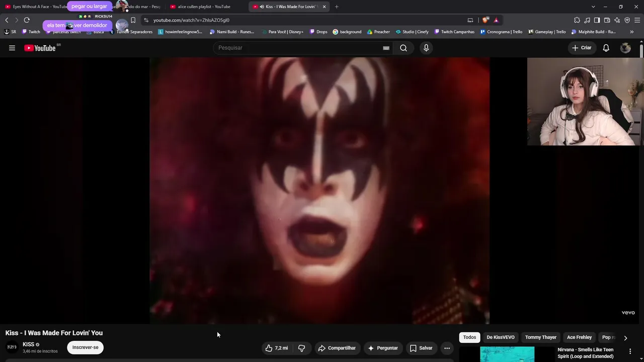Open the Criar create button

[582, 48]
